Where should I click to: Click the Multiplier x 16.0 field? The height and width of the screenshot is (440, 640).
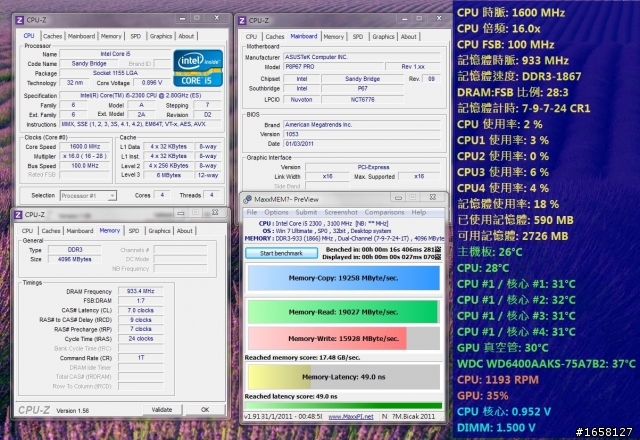pyautogui.click(x=85, y=156)
